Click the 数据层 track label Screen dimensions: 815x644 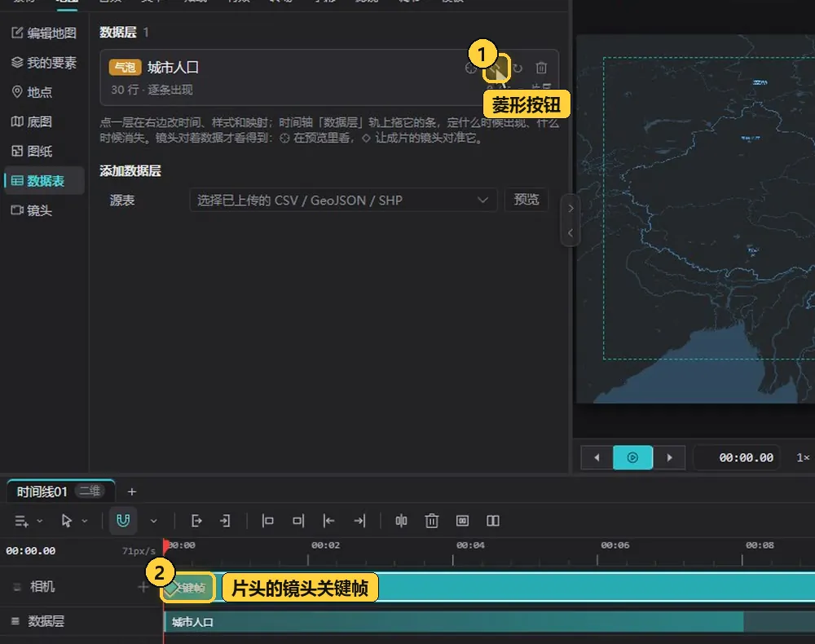tap(46, 621)
